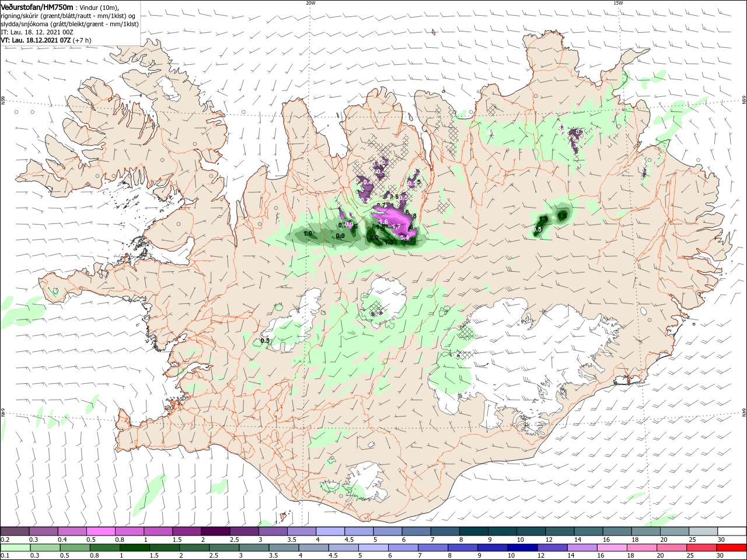Pick the pale green rain swatch labeled 0.1
747x560 pixels.
[x=15, y=548]
